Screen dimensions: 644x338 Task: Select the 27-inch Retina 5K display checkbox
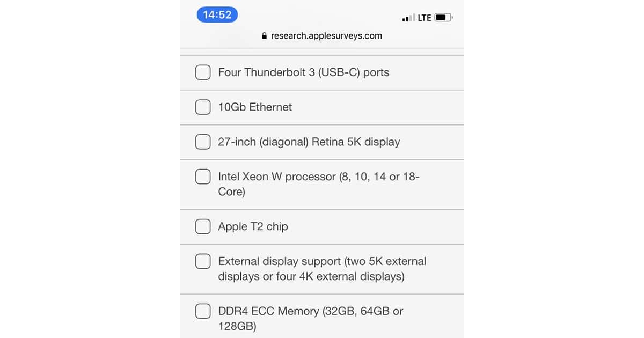tap(203, 142)
